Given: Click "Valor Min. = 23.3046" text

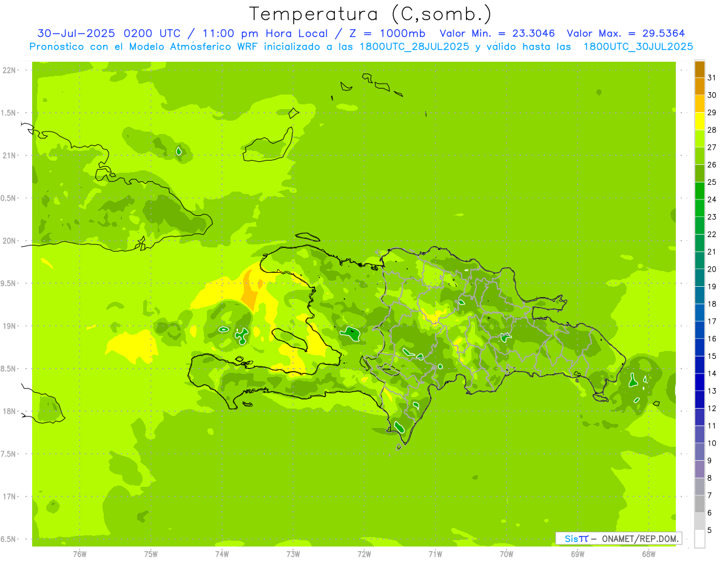Looking at the screenshot, I should [x=497, y=33].
